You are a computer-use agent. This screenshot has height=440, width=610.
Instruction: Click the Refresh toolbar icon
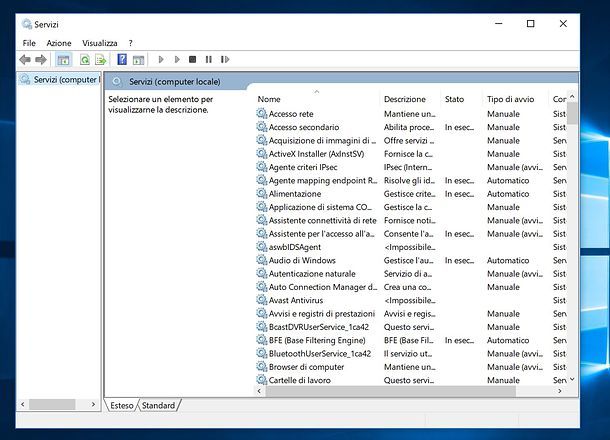(84, 60)
